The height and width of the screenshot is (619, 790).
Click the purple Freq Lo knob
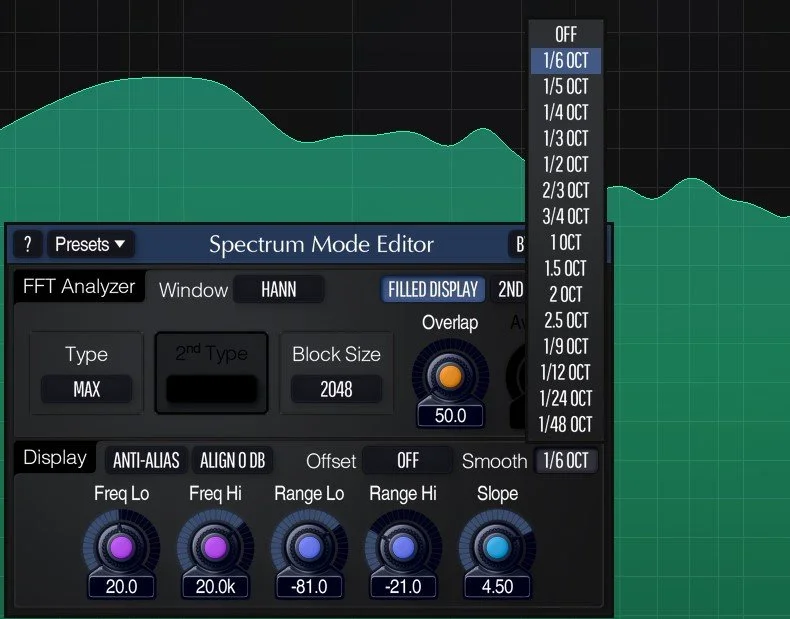click(x=121, y=547)
